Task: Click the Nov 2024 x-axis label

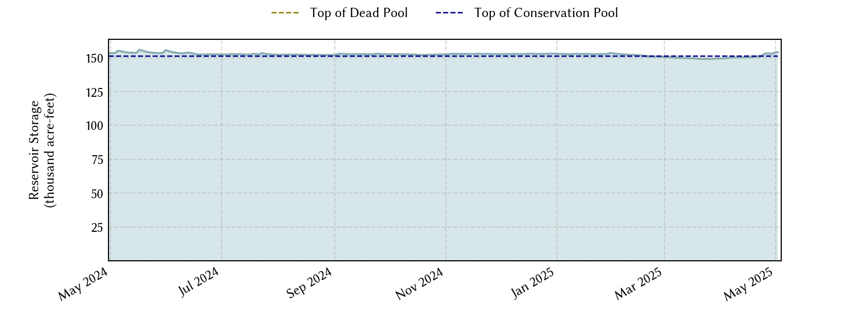Action: click(x=420, y=284)
